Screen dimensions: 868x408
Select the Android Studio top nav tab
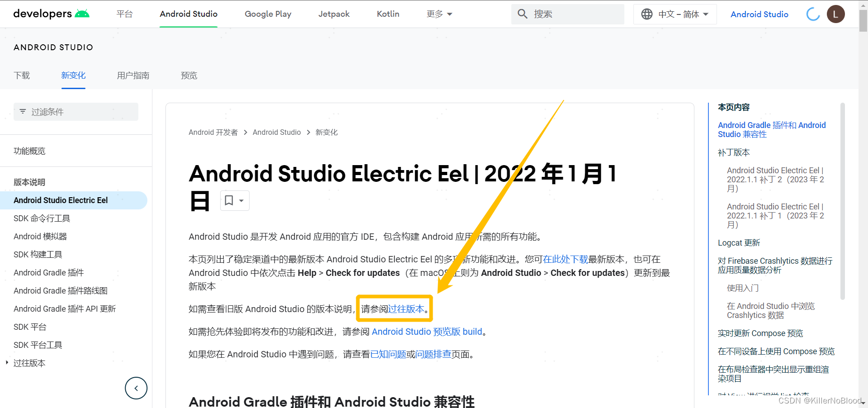189,14
